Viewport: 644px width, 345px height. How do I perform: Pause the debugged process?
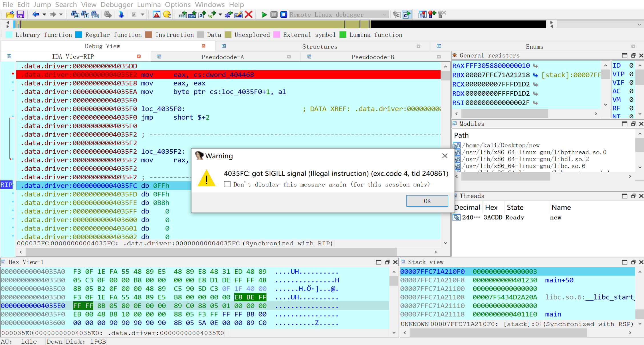274,14
